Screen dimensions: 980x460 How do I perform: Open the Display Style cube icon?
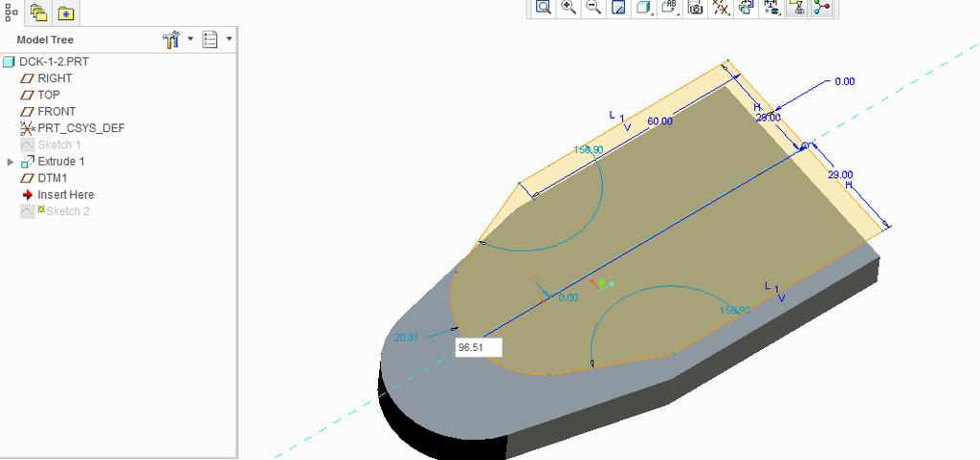[x=643, y=8]
